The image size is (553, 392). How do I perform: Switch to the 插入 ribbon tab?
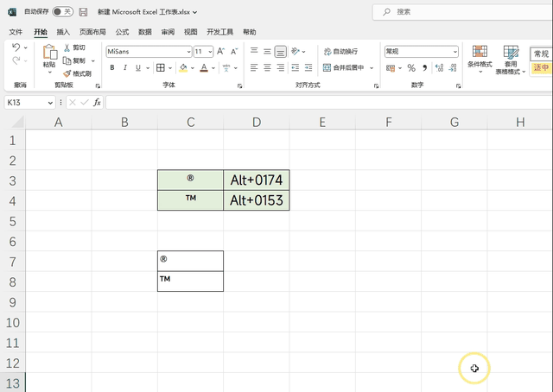63,32
